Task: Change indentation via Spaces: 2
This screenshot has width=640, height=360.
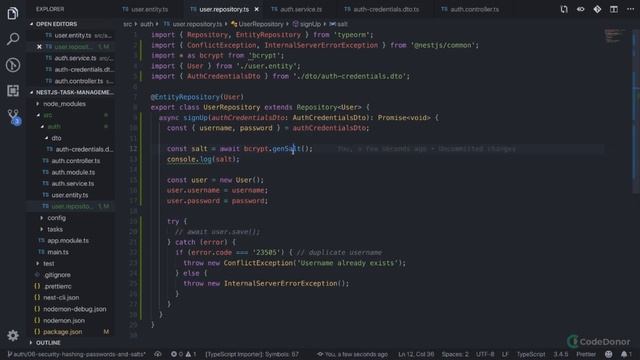Action: [455, 354]
